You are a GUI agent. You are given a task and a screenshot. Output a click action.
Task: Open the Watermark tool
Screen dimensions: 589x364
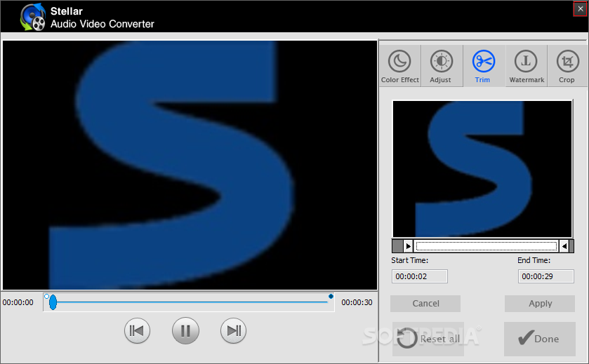tap(527, 66)
